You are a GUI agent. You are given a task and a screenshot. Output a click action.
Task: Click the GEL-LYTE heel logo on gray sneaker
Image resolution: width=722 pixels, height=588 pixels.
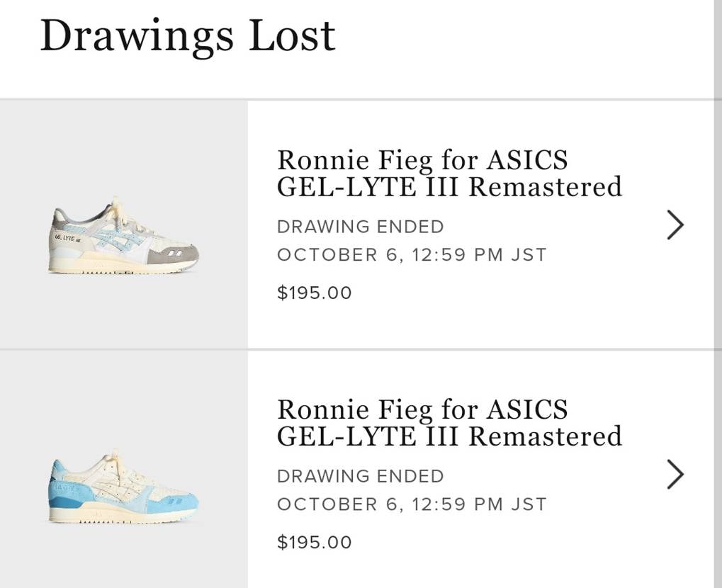[x=66, y=239]
